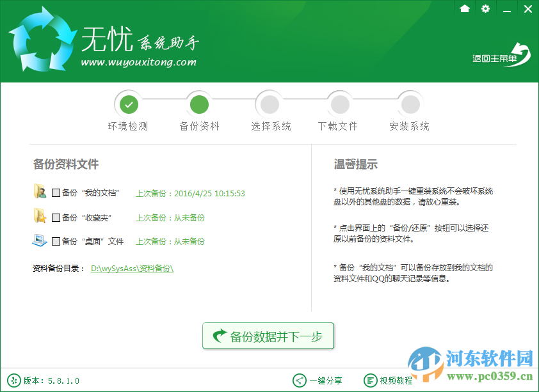
Task: Click the 视频教程 tutorial icon
Action: pyautogui.click(x=372, y=380)
